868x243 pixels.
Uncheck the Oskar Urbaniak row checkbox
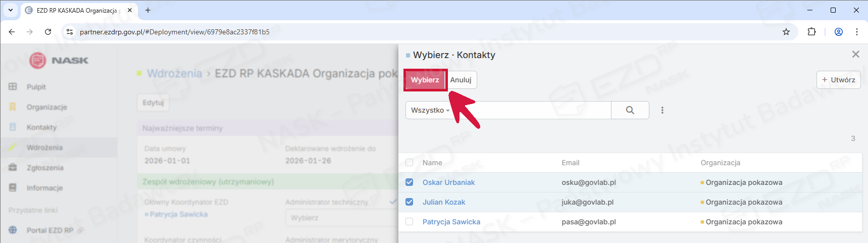coord(409,182)
